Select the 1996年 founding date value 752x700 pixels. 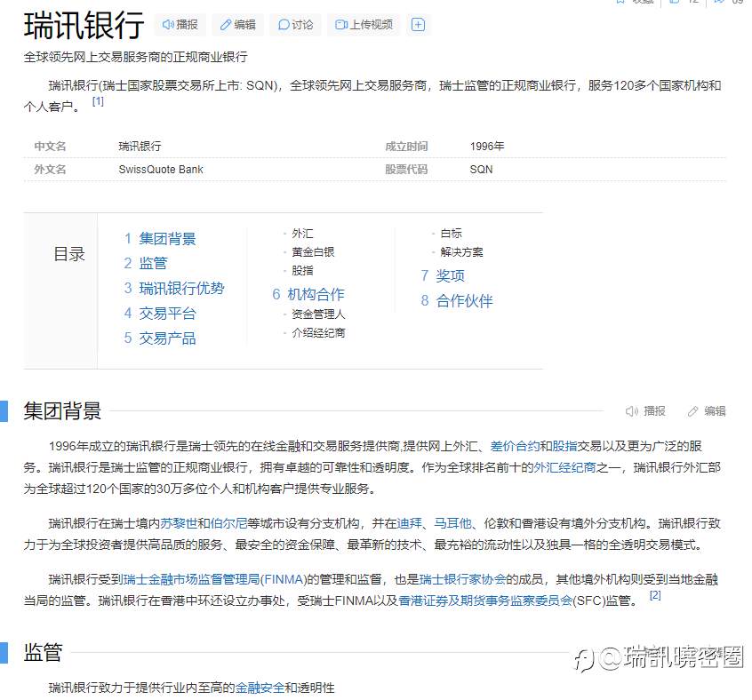point(487,147)
